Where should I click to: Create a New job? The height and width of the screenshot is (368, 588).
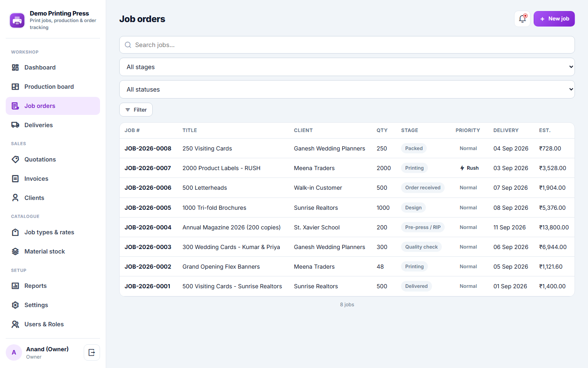(554, 19)
